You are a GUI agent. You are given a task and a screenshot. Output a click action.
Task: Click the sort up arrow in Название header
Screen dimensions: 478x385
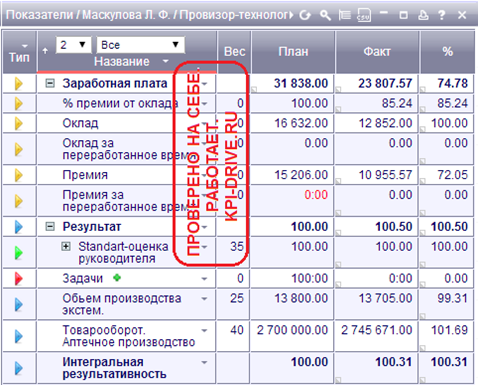[x=45, y=51]
